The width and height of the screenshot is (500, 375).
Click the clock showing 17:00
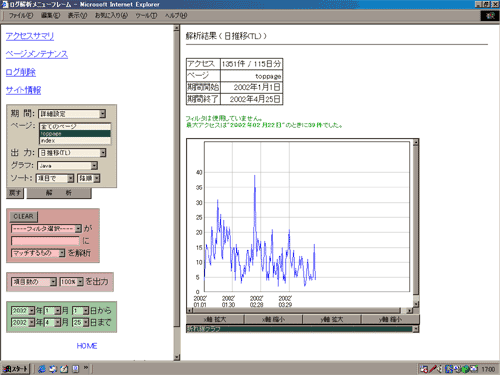click(x=488, y=369)
